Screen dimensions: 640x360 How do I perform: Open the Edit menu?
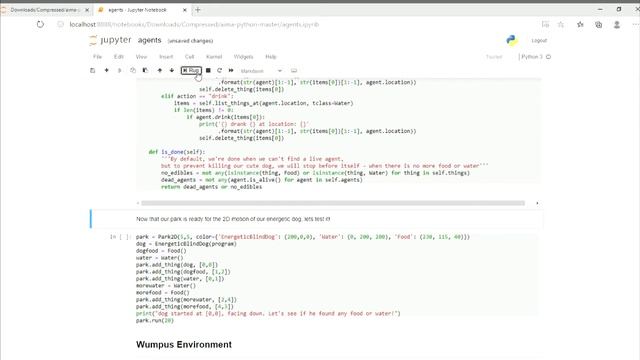coord(119,57)
